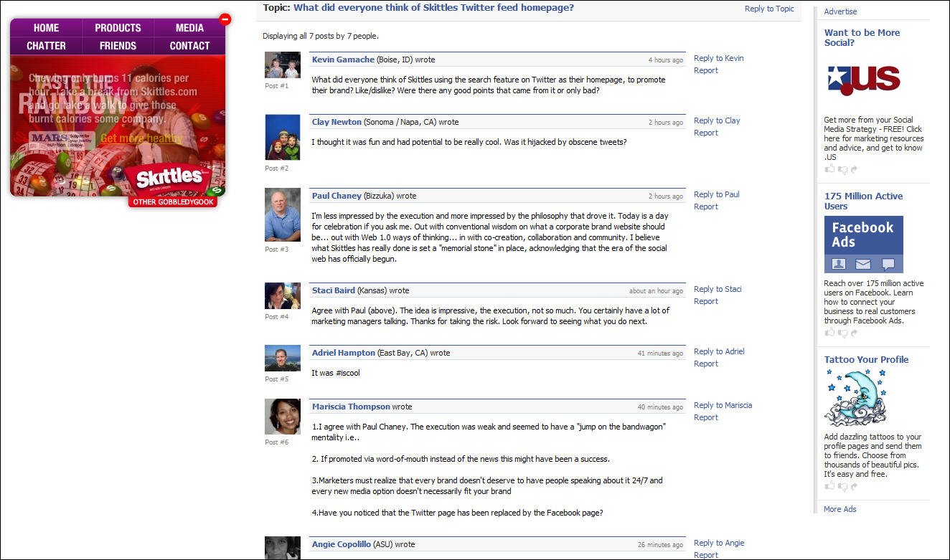
Task: Click thumbs down under the .US ad
Action: coord(842,170)
